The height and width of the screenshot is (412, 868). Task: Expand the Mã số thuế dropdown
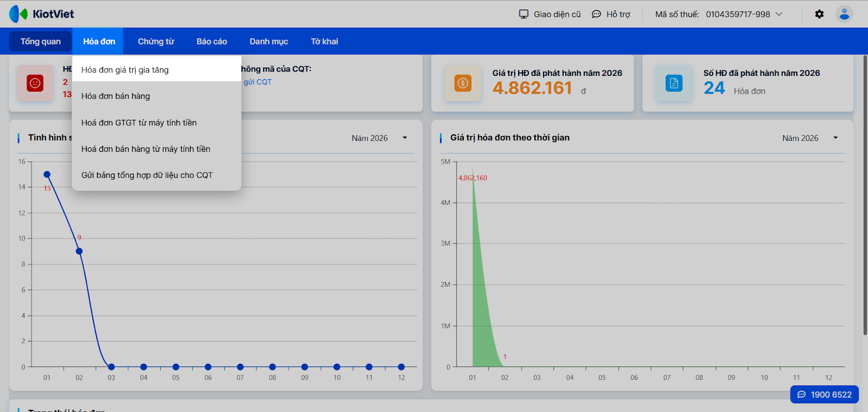(x=779, y=14)
